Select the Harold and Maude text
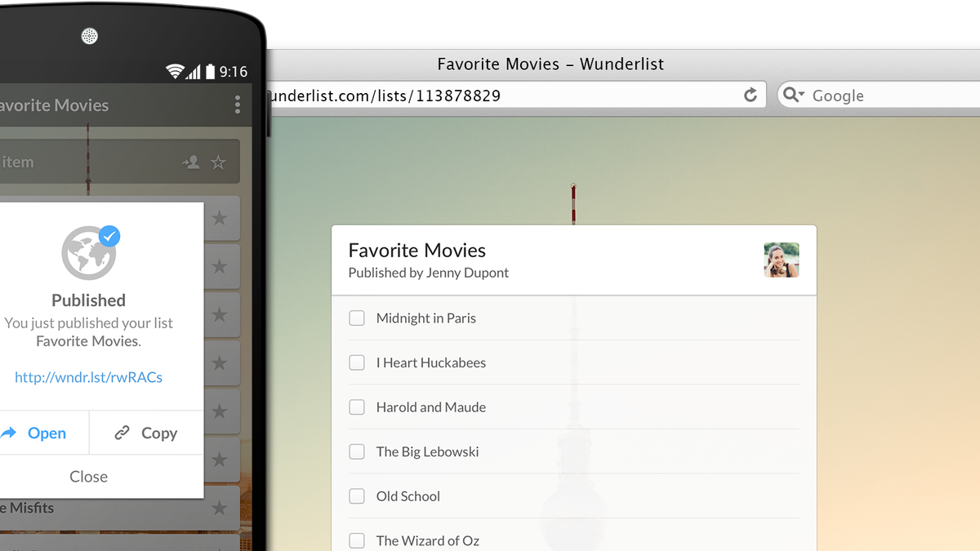The image size is (980, 551). (x=431, y=407)
